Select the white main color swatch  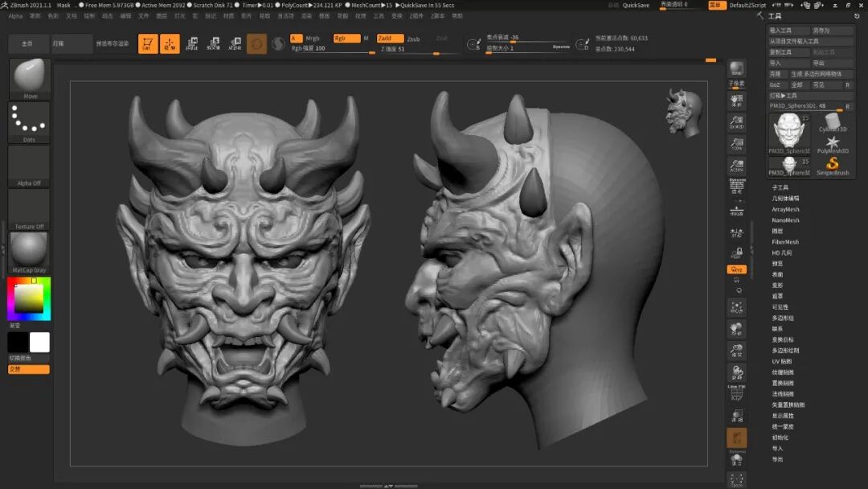(x=39, y=343)
